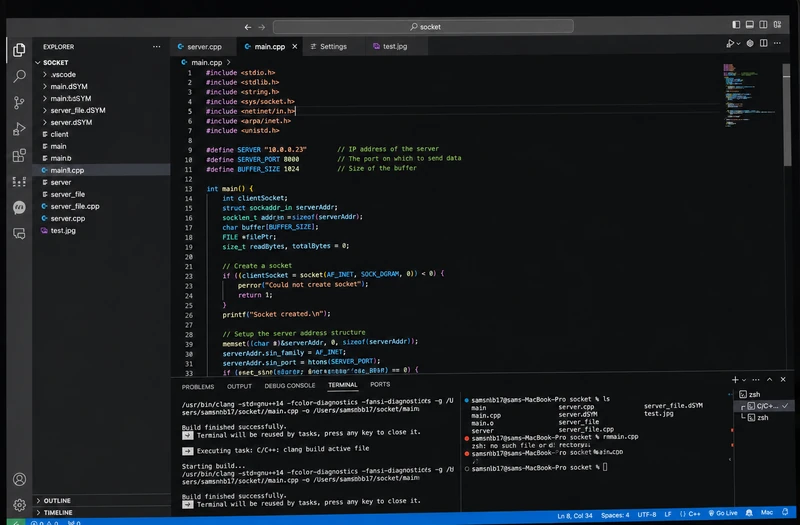Image resolution: width=800 pixels, height=525 pixels.
Task: Open the TERMINAL panel tab
Action: point(342,385)
